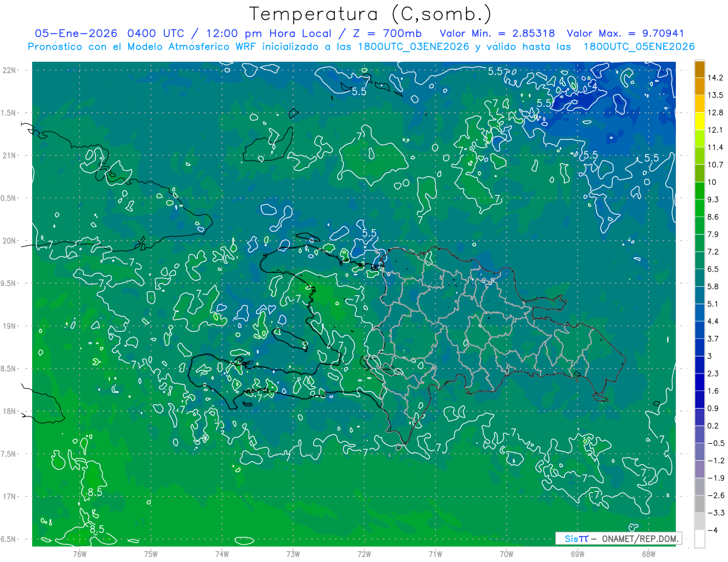Click the 17N latitude axis label
This screenshot has width=728, height=562.
(10, 497)
